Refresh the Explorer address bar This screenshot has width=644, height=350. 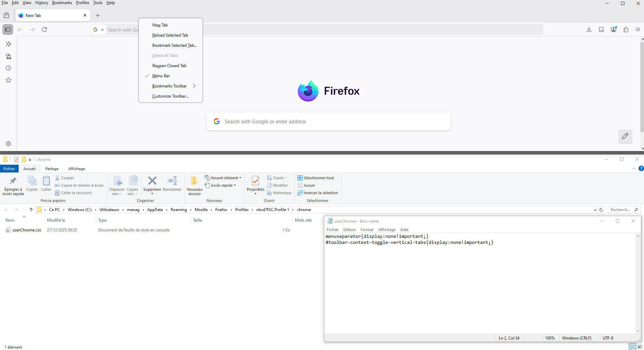pyautogui.click(x=601, y=210)
